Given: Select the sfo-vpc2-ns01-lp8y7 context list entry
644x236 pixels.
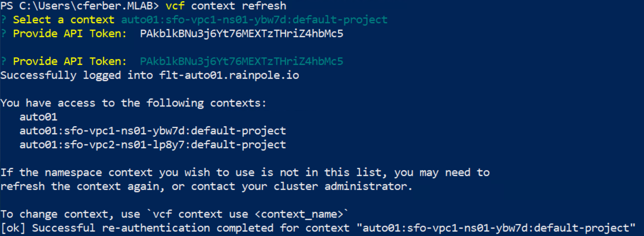Looking at the screenshot, I should tap(152, 145).
